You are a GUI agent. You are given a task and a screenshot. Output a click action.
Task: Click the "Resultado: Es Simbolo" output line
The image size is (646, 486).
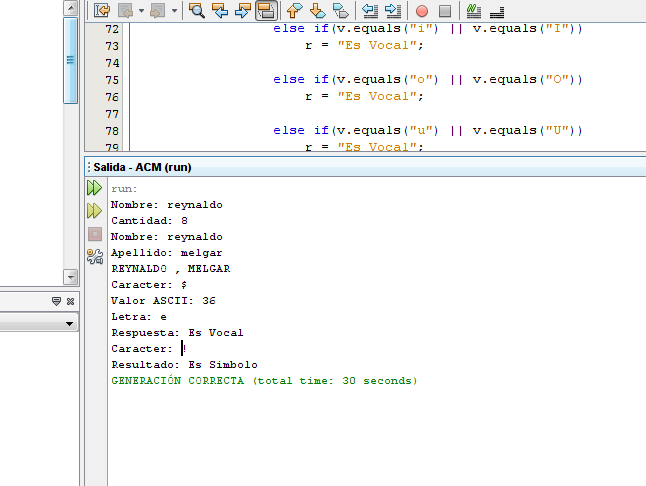[185, 365]
